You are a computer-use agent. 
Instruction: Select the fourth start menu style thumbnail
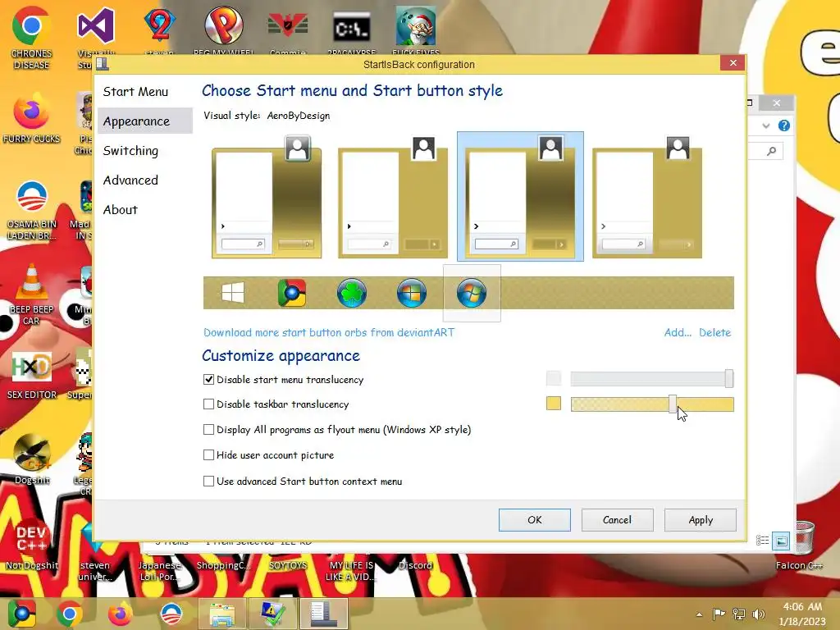(647, 197)
